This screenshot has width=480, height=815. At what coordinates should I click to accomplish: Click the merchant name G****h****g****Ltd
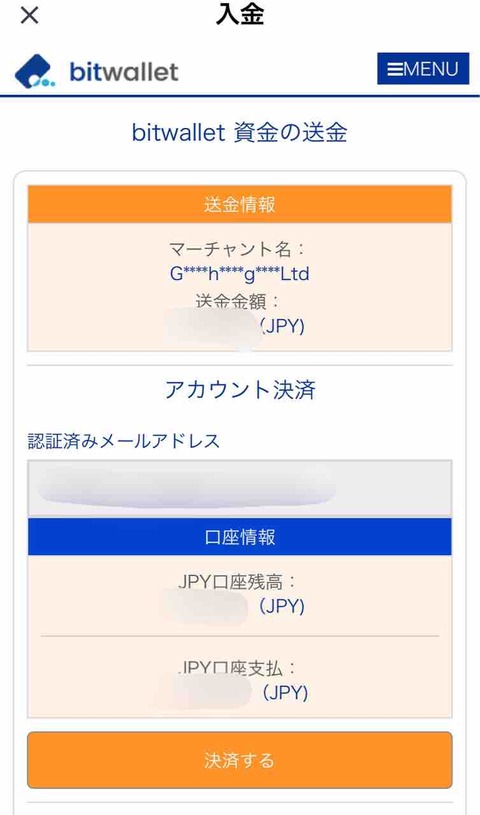[x=240, y=273]
